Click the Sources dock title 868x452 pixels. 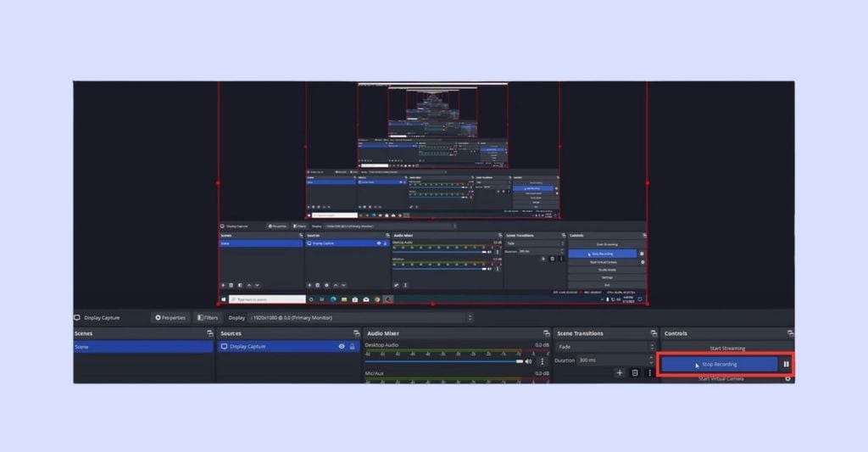click(x=231, y=333)
